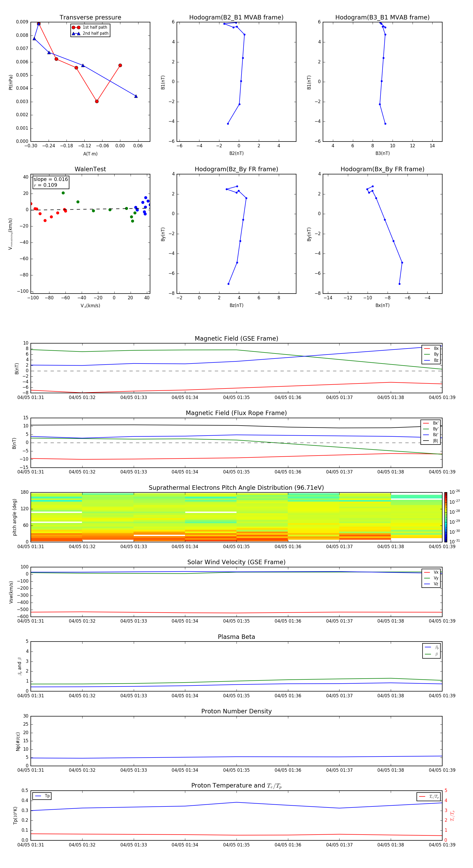
Task: Click the "Bx" entry in GSE legend
Action: pyautogui.click(x=431, y=349)
